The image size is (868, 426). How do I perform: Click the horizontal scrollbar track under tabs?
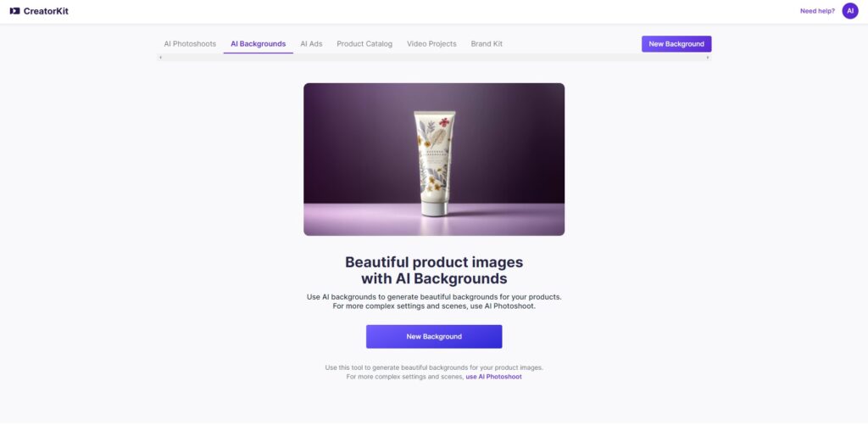tap(434, 58)
